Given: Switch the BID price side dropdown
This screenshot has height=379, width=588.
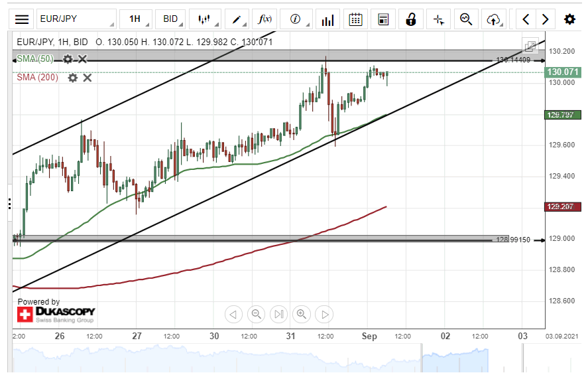Looking at the screenshot, I should click(x=171, y=19).
